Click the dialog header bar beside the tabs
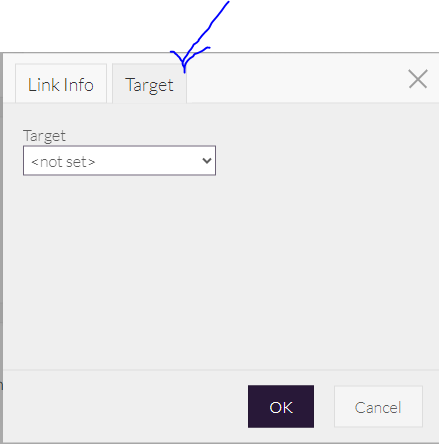Viewport: 439px width, 444px height. pyautogui.click(x=297, y=80)
